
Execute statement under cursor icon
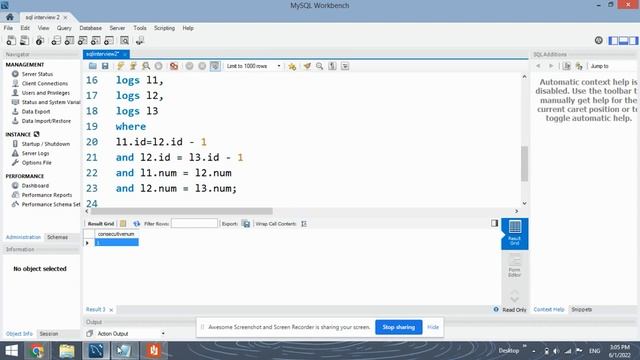[x=133, y=66]
